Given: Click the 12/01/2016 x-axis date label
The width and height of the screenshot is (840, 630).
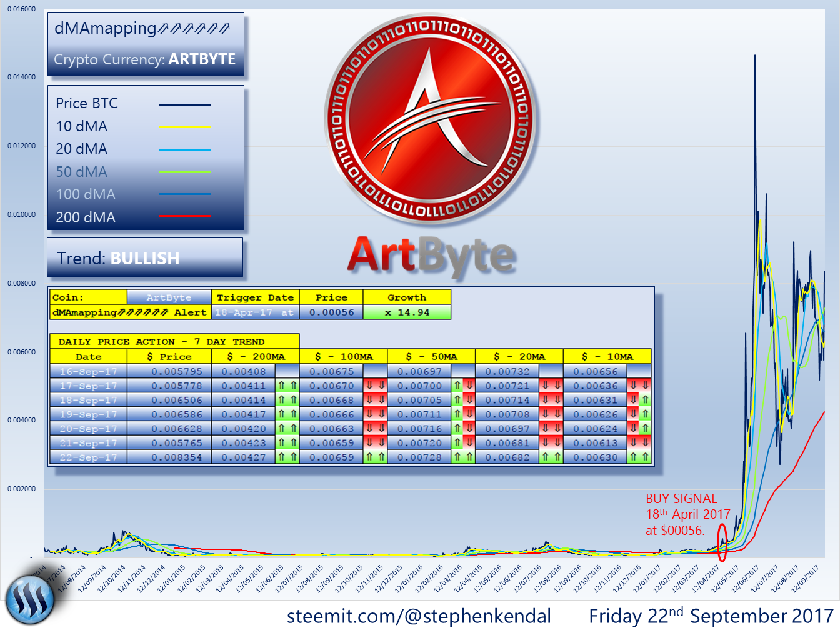Looking at the screenshot, I should (409, 579).
